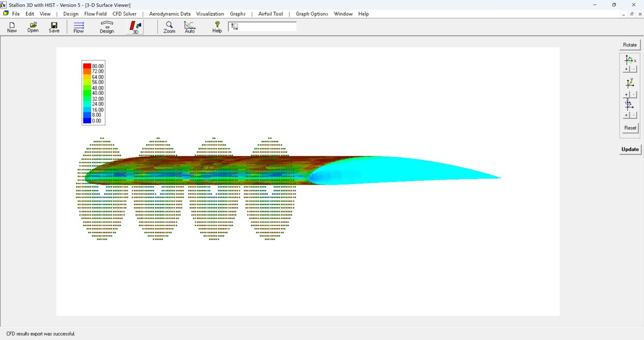Click the dark blue 0.00 legend swatch
This screenshot has height=340, width=644.
click(87, 121)
